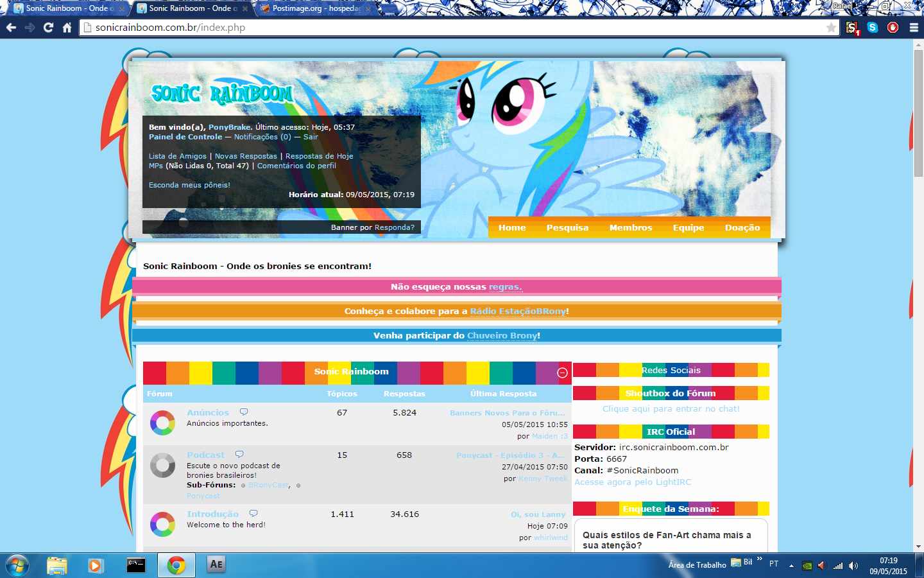Viewport: 924px width, 578px height.
Task: Open the Doação navigation item
Action: [742, 228]
